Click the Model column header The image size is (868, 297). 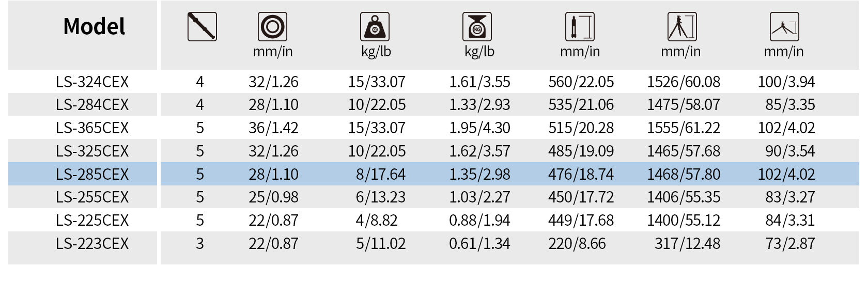[94, 26]
